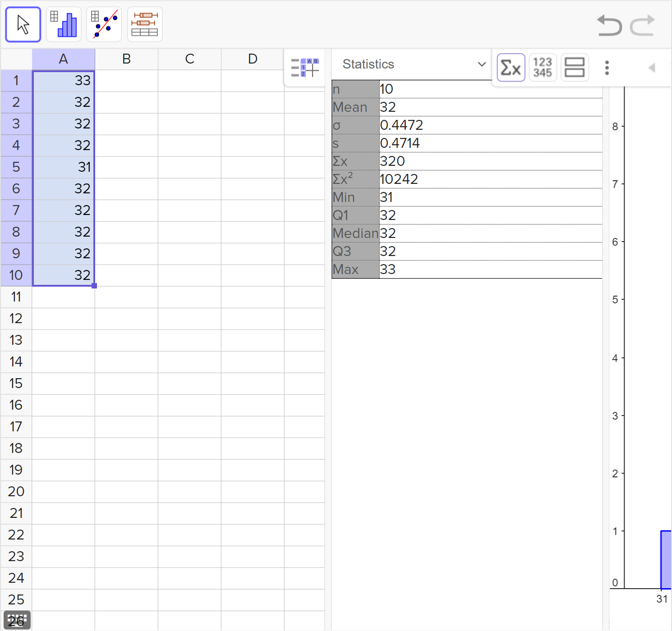This screenshot has height=631, width=672.
Task: Select row 11 header
Action: [16, 297]
